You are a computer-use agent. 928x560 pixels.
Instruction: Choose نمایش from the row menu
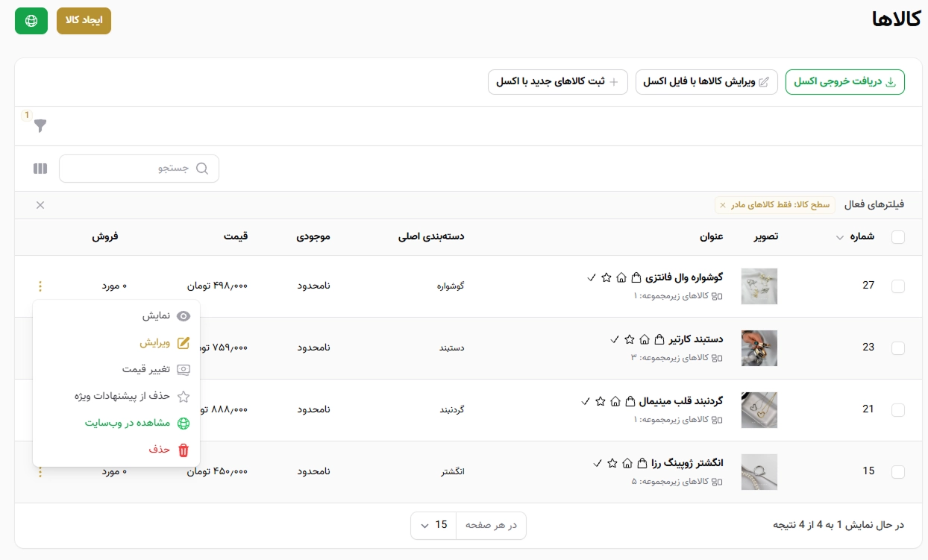(x=116, y=315)
